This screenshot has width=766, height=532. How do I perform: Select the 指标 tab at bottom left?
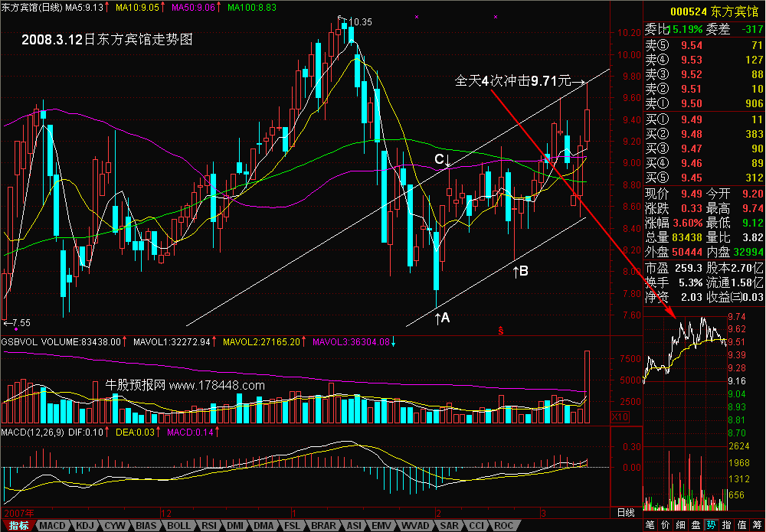tap(18, 526)
